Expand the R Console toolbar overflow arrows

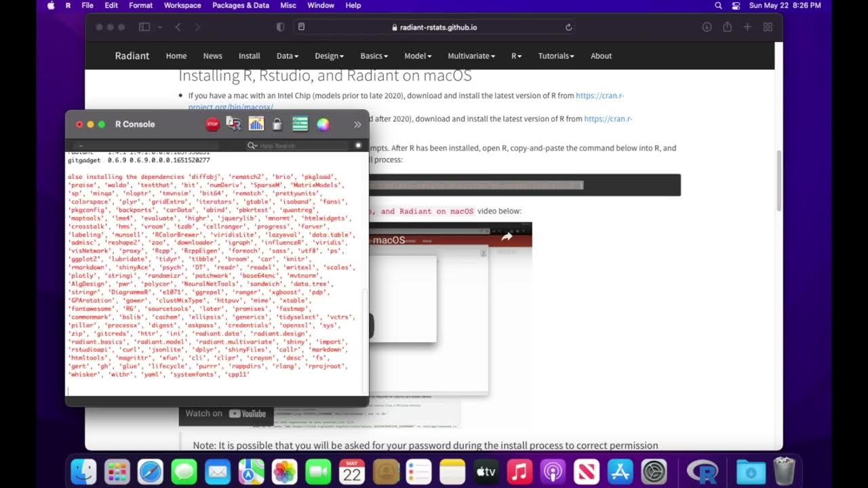357,125
